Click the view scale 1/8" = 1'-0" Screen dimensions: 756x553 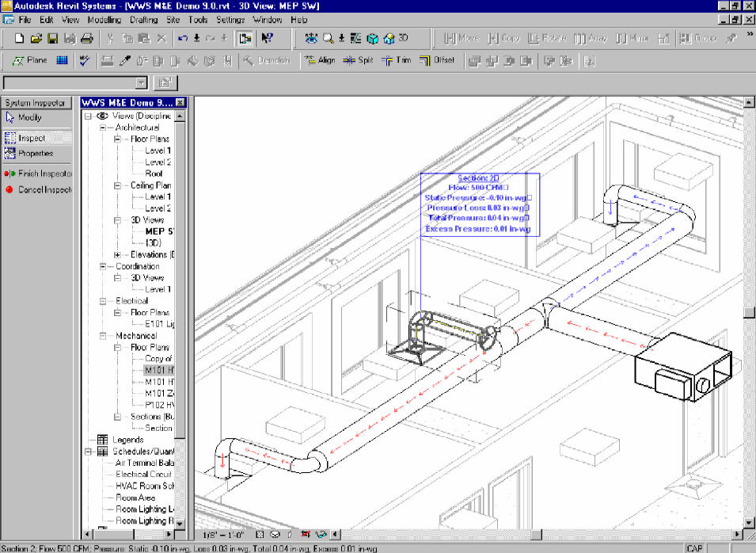click(223, 535)
